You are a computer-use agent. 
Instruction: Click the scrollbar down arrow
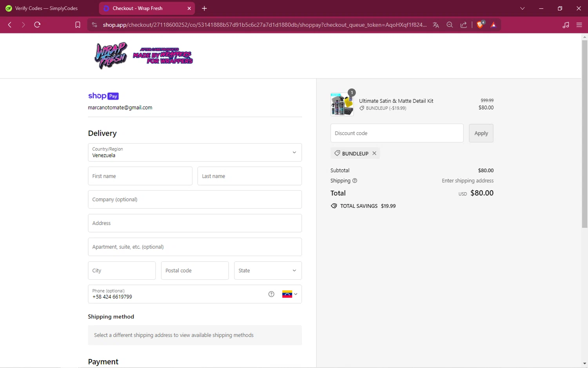click(x=584, y=364)
